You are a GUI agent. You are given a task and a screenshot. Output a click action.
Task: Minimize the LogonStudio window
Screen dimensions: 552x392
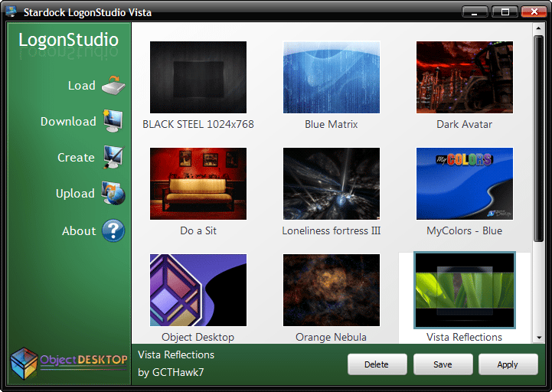point(475,12)
